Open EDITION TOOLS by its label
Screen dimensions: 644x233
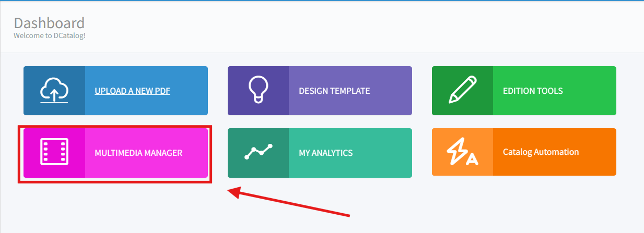point(533,91)
